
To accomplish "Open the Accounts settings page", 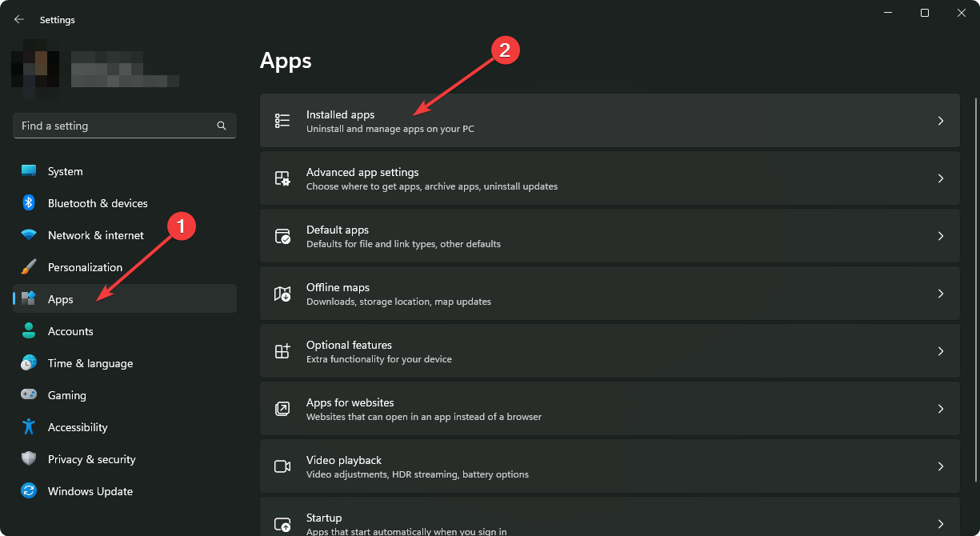I will (x=70, y=331).
